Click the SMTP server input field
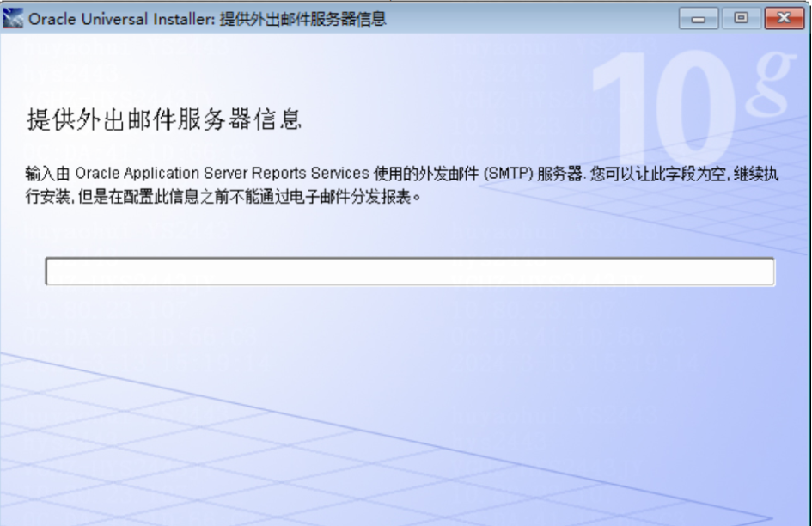This screenshot has width=812, height=526. [x=410, y=272]
